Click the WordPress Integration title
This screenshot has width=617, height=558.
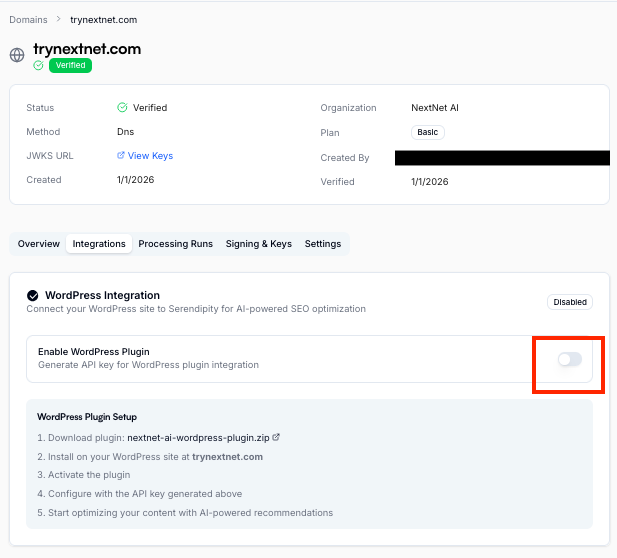point(102,295)
